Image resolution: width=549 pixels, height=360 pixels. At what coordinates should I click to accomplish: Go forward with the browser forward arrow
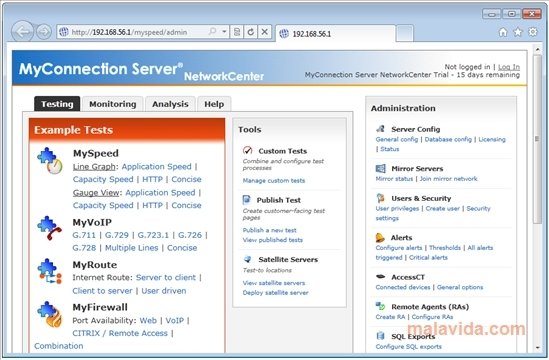(44, 32)
